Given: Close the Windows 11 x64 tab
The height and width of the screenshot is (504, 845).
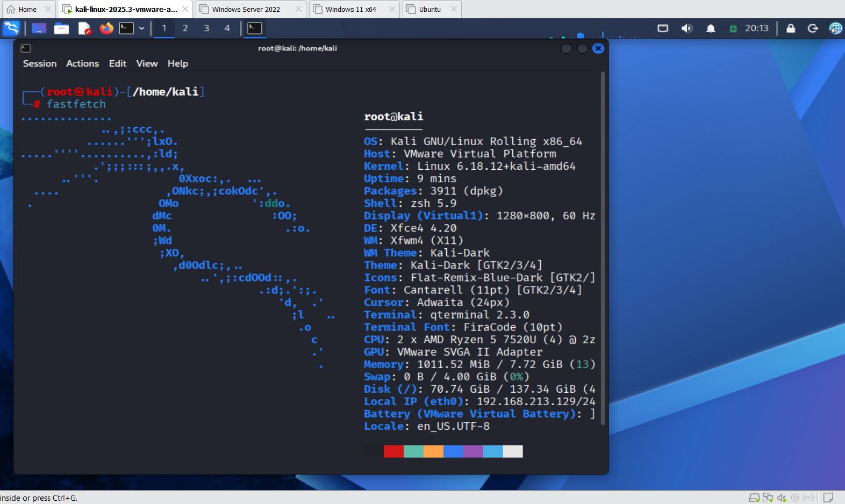Looking at the screenshot, I should coord(392,9).
